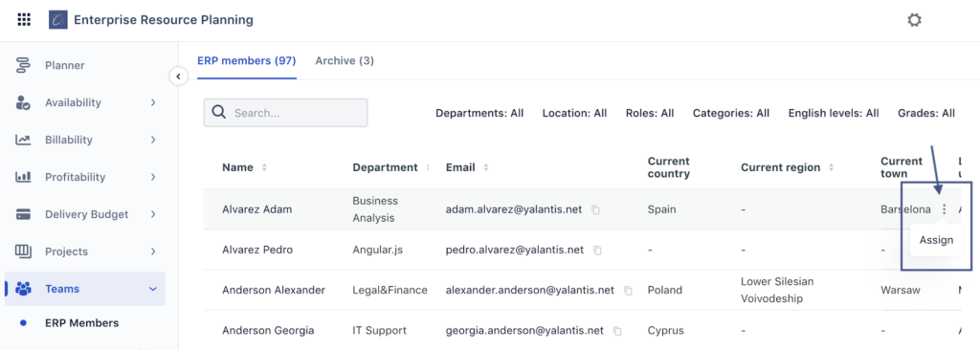The width and height of the screenshot is (980, 350).
Task: Open the English levels: All filter
Action: click(x=834, y=113)
